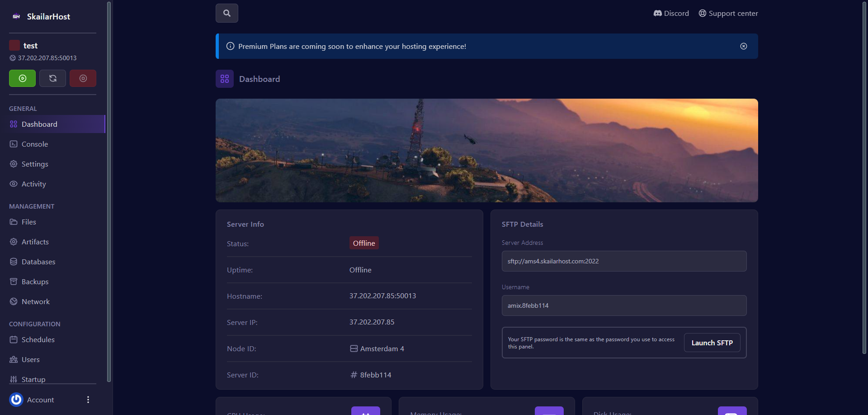Viewport: 868px width, 415px height.
Task: Open Account options with three-dot menu
Action: pos(88,400)
